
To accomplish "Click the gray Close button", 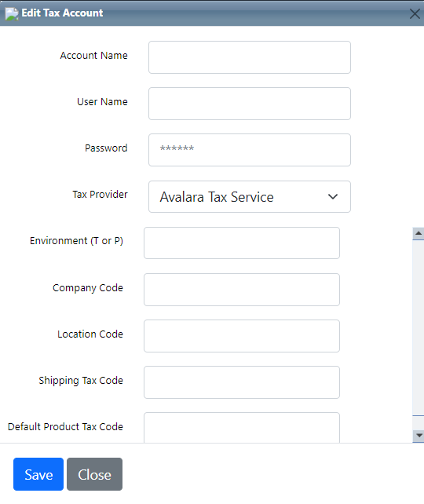I will pos(94,474).
